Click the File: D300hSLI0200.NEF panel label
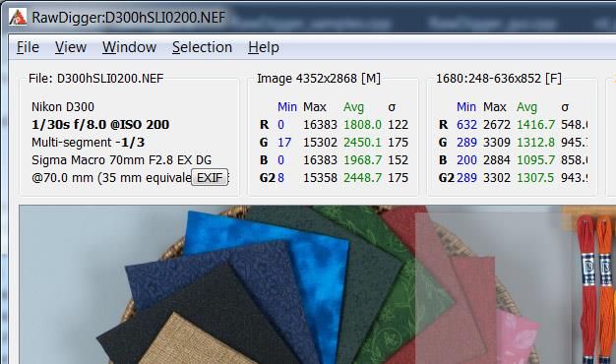This screenshot has height=364, width=616. click(x=95, y=79)
